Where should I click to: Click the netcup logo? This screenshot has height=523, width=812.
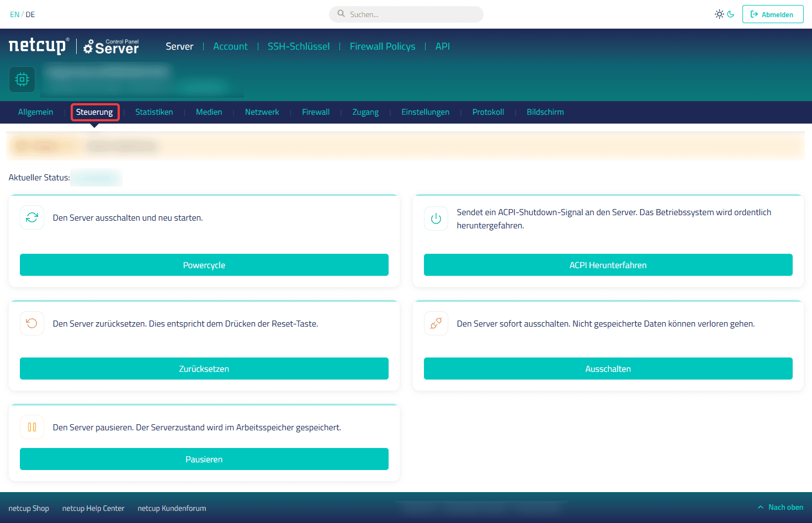(x=39, y=46)
